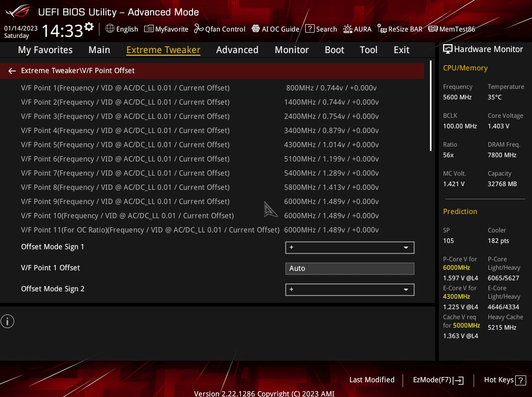Image resolution: width=532 pixels, height=397 pixels.
Task: Open MyFavorite list icon
Action: coord(148,29)
